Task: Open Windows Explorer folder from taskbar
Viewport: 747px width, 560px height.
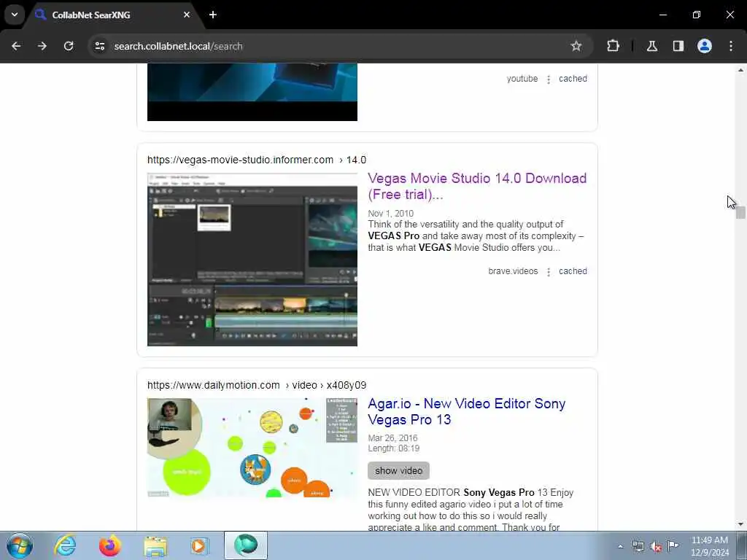Action: tap(155, 545)
